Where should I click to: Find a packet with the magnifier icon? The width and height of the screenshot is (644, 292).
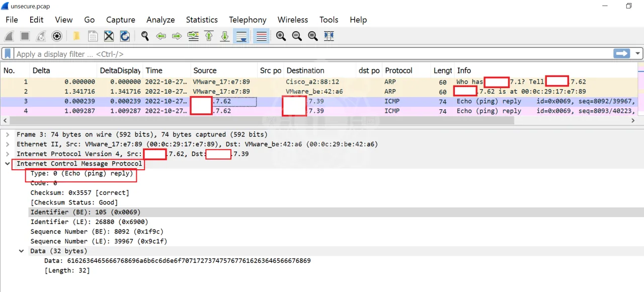(x=145, y=36)
